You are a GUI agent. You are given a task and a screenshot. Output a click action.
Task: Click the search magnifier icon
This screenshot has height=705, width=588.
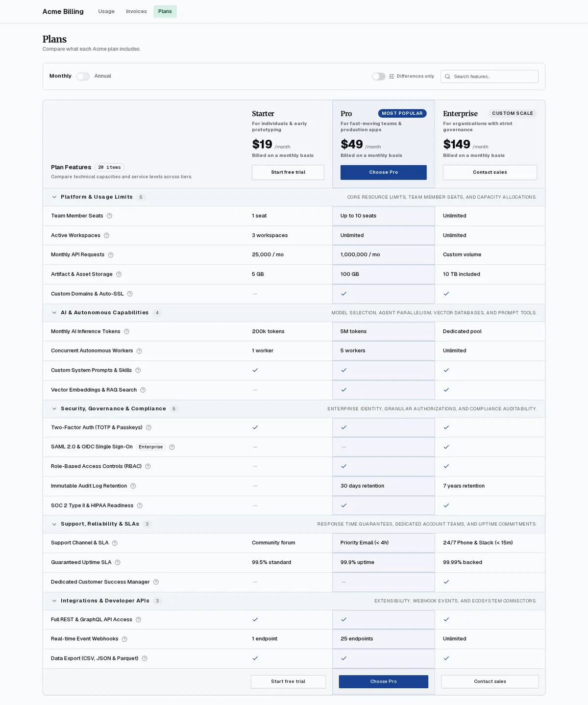pyautogui.click(x=447, y=76)
